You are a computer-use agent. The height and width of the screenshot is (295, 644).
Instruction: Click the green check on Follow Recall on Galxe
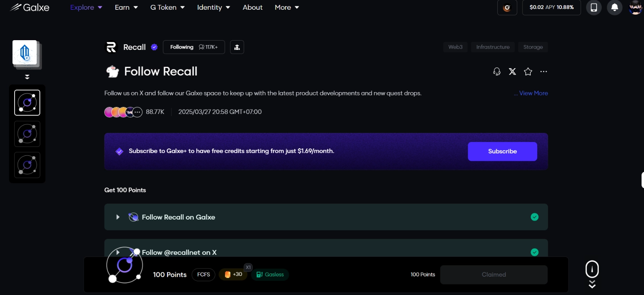tap(535, 217)
